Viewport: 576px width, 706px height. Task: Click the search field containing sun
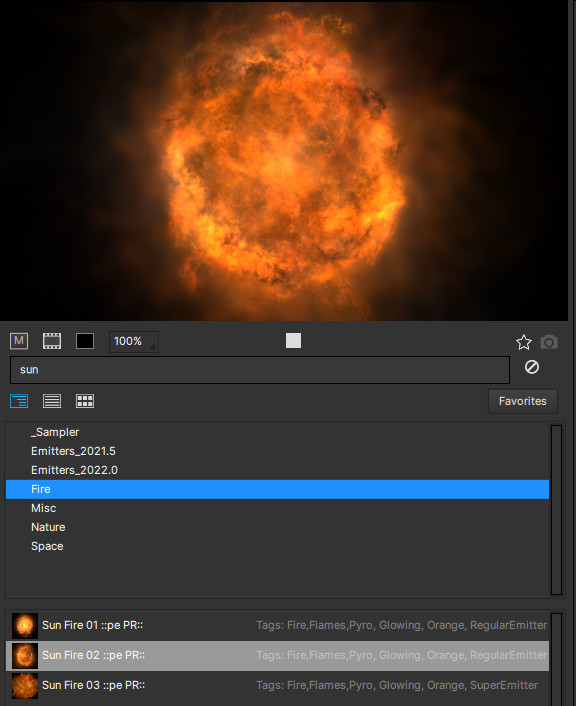point(260,370)
